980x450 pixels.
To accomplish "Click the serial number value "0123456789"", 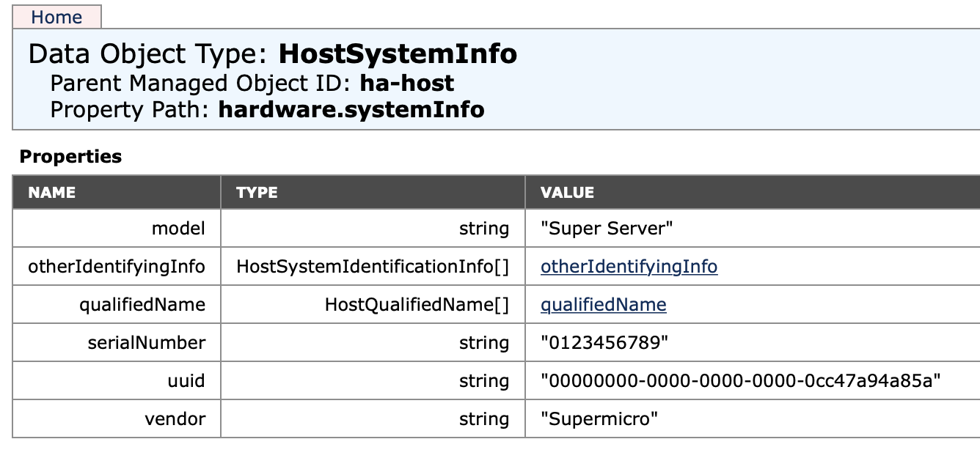I will tap(604, 343).
